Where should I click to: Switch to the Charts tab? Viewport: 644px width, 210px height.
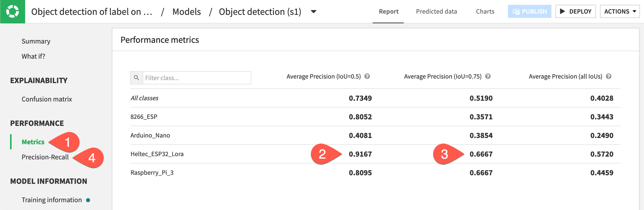point(485,12)
